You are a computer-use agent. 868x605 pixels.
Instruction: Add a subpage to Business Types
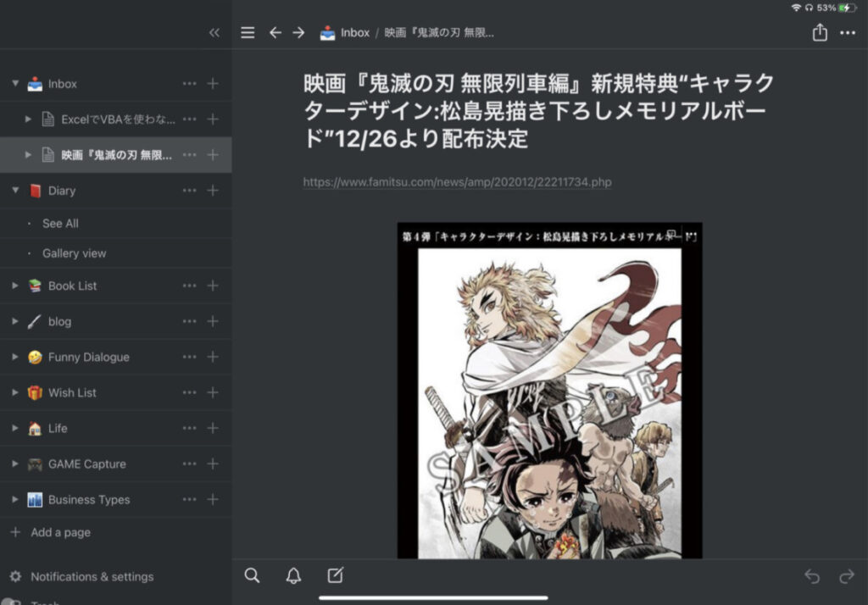213,499
